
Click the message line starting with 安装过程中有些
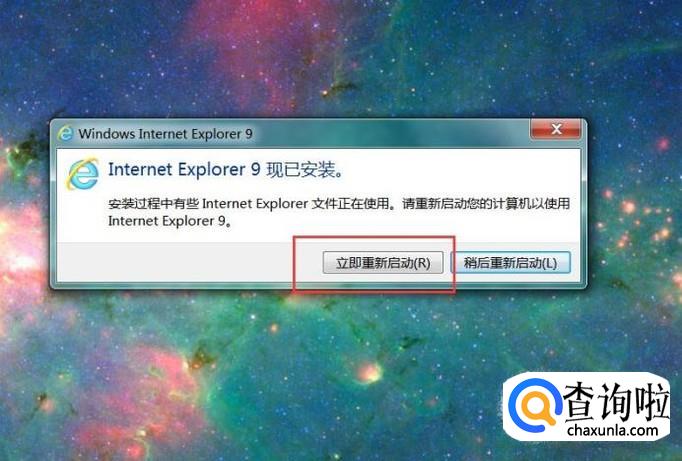click(x=339, y=203)
